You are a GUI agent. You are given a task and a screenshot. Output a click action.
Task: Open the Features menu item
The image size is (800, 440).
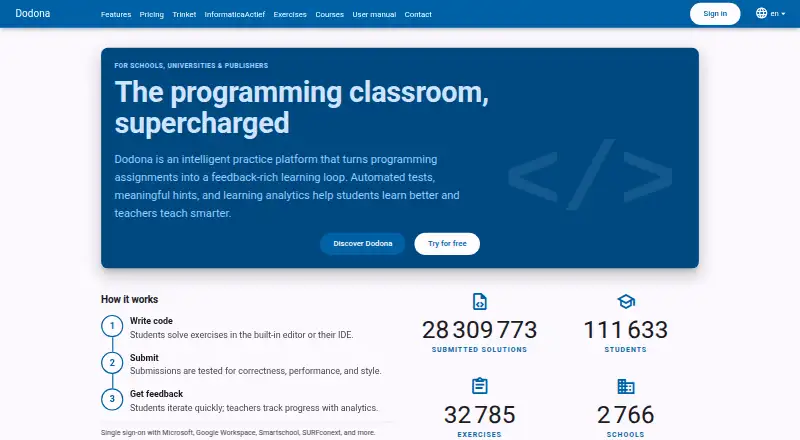[116, 14]
